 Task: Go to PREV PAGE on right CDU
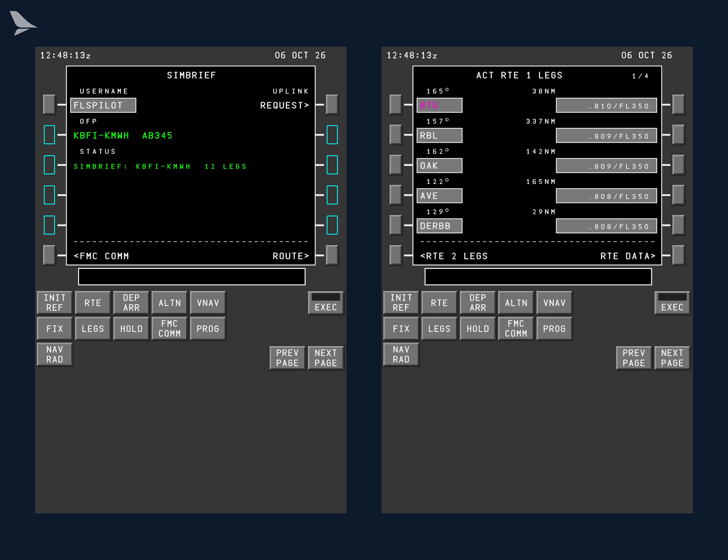pyautogui.click(x=634, y=358)
